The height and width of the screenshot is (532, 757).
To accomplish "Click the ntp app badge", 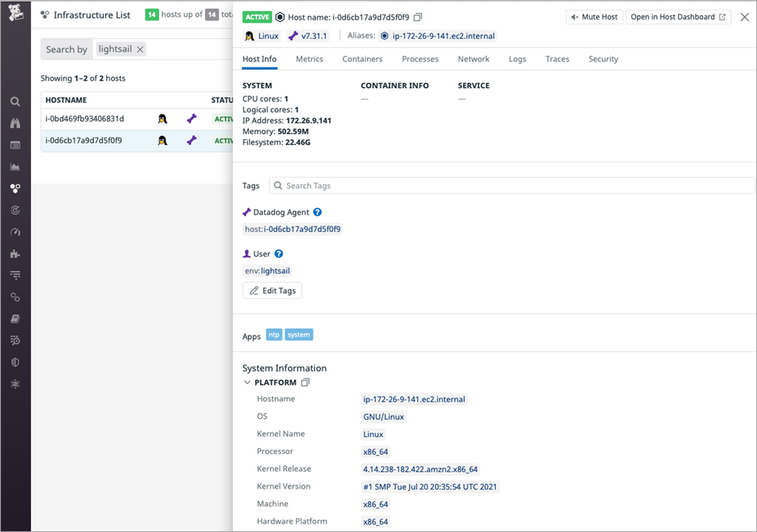I will 274,335.
